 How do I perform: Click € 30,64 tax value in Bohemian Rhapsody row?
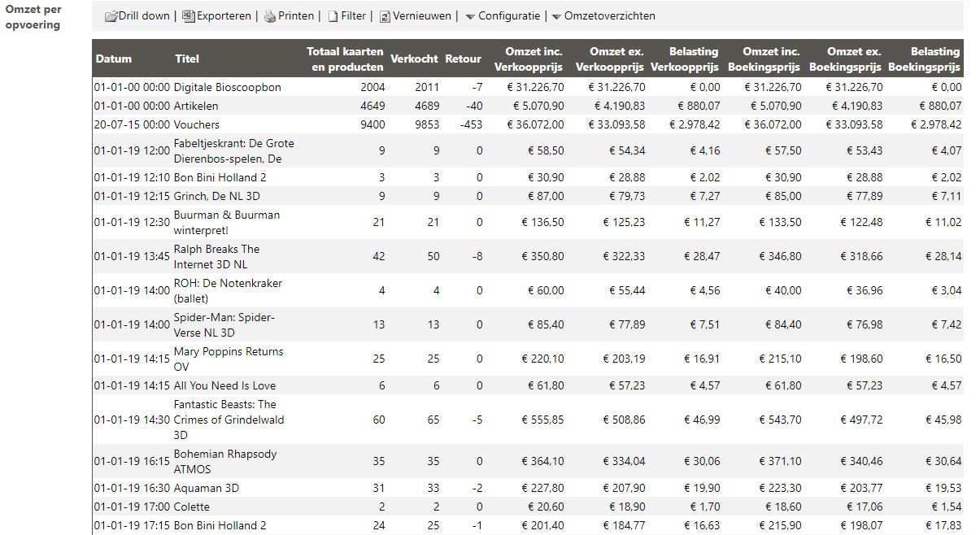(943, 461)
